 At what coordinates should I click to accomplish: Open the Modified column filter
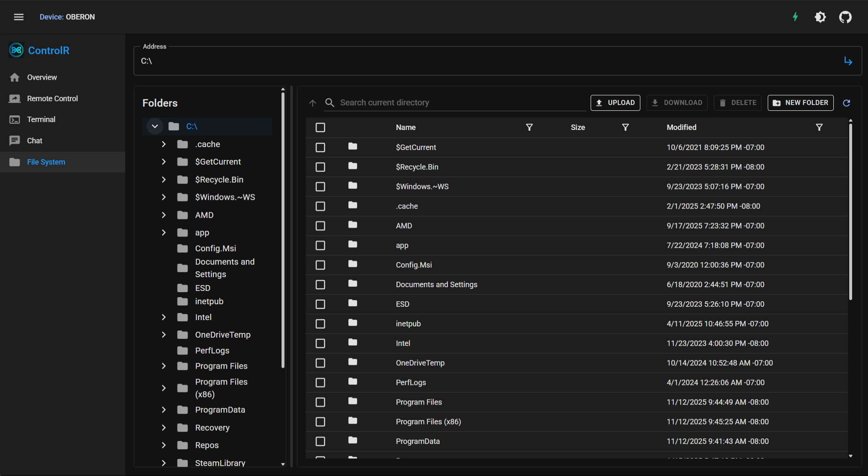pos(819,127)
